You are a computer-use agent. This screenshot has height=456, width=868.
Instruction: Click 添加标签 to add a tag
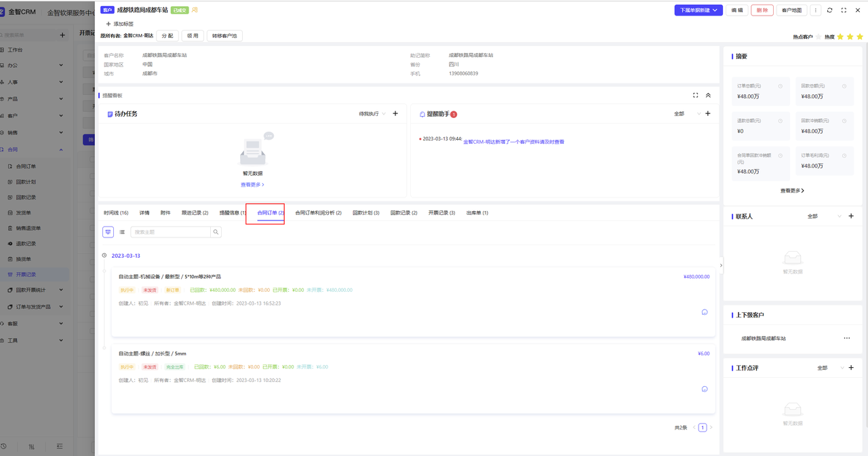coord(119,24)
